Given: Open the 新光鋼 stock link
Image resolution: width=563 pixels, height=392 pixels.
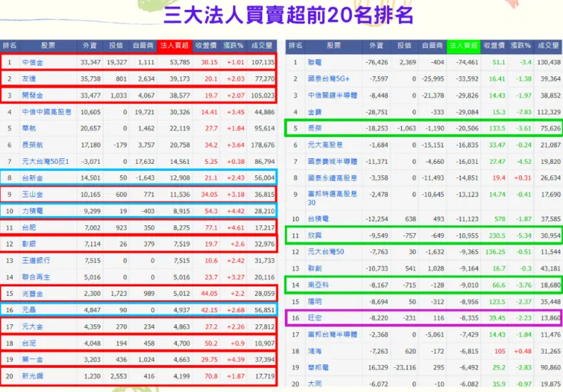Looking at the screenshot, I should point(32,376).
